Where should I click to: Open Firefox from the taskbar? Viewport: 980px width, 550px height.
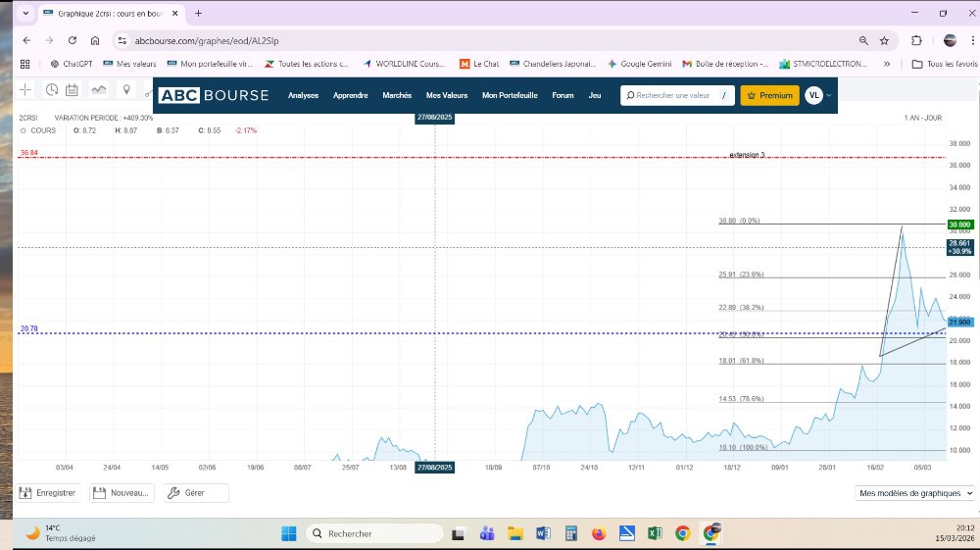click(x=599, y=533)
